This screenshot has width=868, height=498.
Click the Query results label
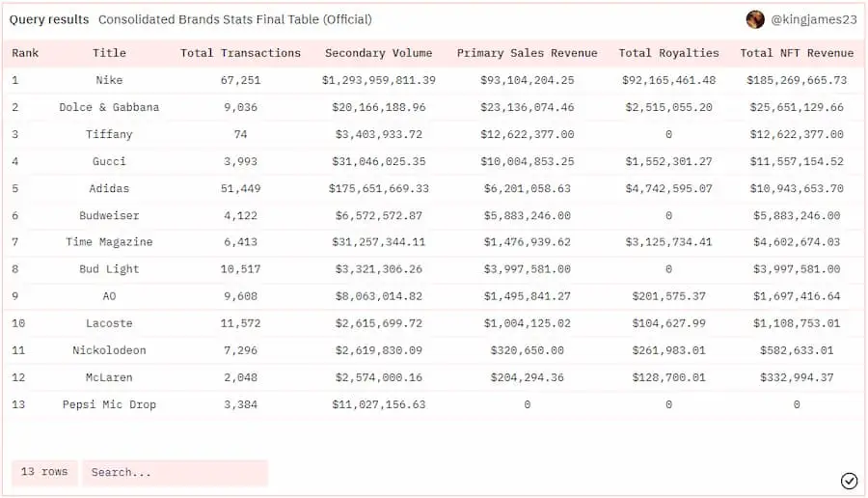[x=49, y=19]
